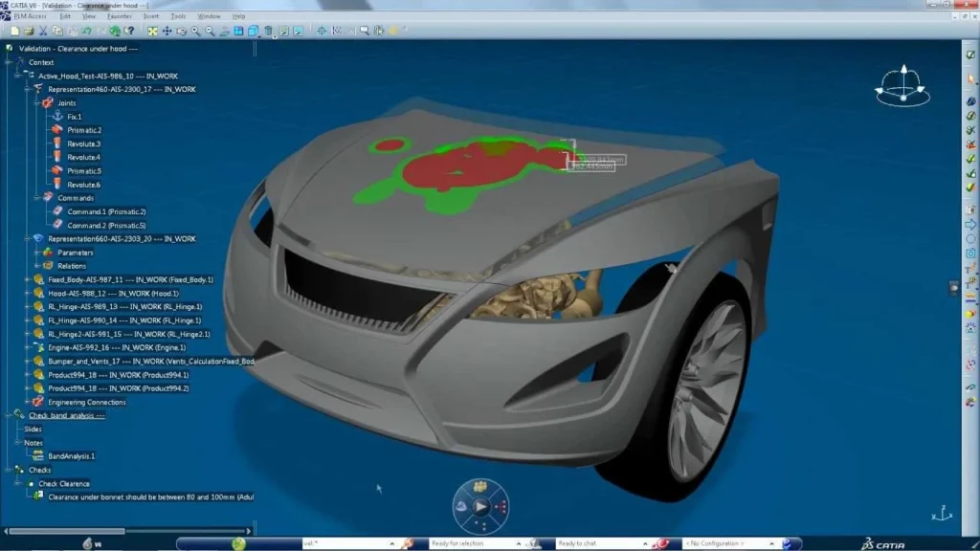Viewport: 980px width, 551px height.
Task: Click the Zoom Out magnifier icon
Action: 210,31
